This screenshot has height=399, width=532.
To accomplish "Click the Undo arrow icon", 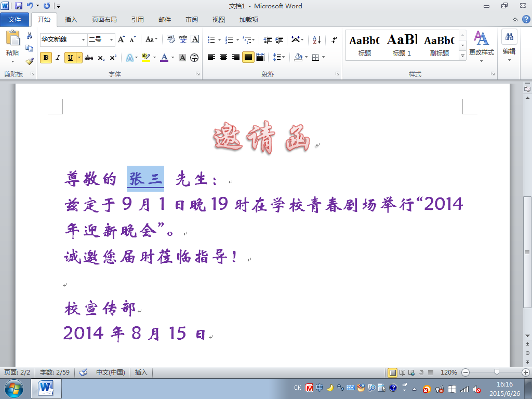I will 30,6.
